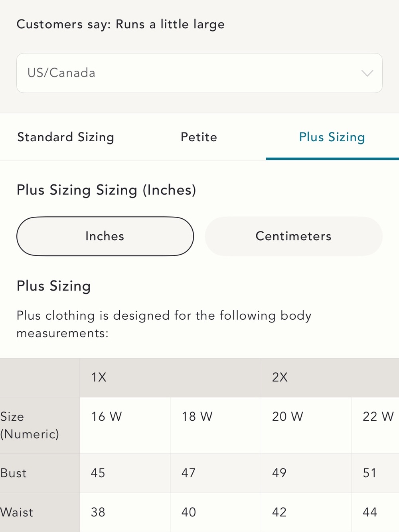399x532 pixels.
Task: Click the Plus Sizing Sizing (Inches) heading
Action: pyautogui.click(x=106, y=190)
